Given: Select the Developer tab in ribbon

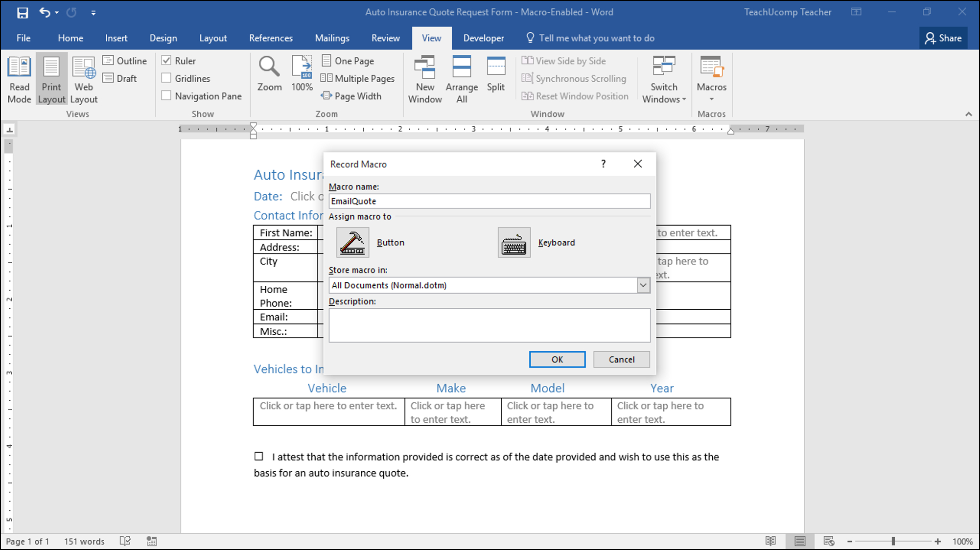Looking at the screenshot, I should click(483, 38).
